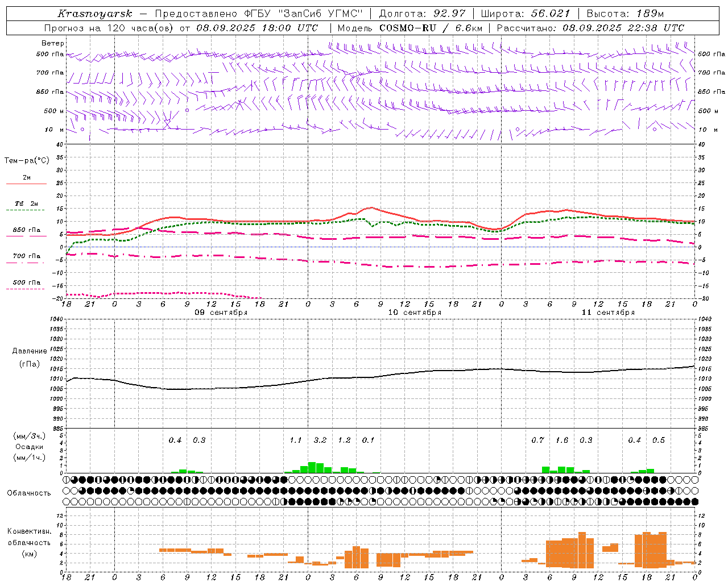The height and width of the screenshot is (582, 728).
Task: Click the 1.6 precipitation total value
Action: [x=562, y=440]
